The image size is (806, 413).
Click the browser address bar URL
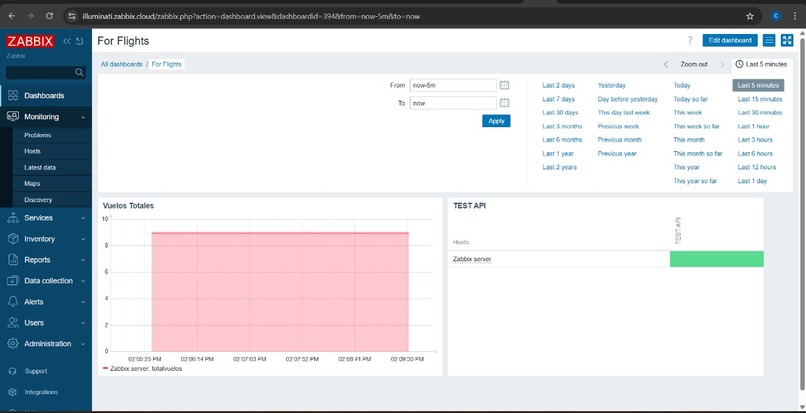(x=251, y=16)
